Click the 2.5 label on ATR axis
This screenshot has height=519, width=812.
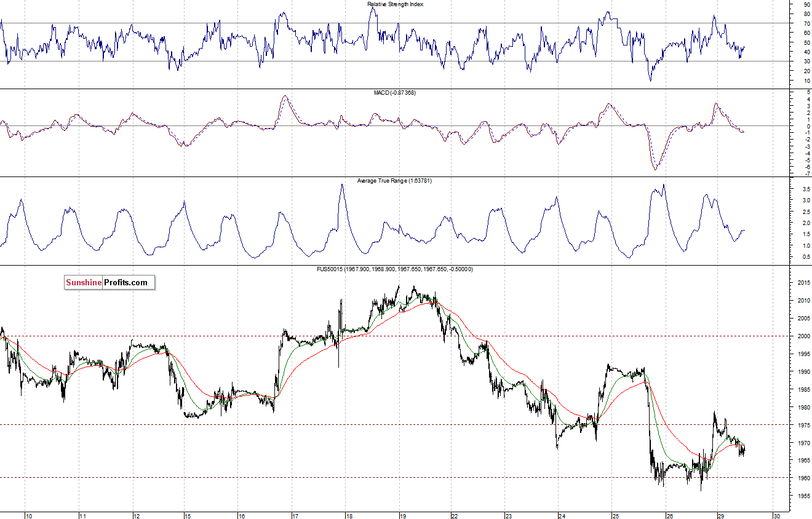click(x=805, y=212)
